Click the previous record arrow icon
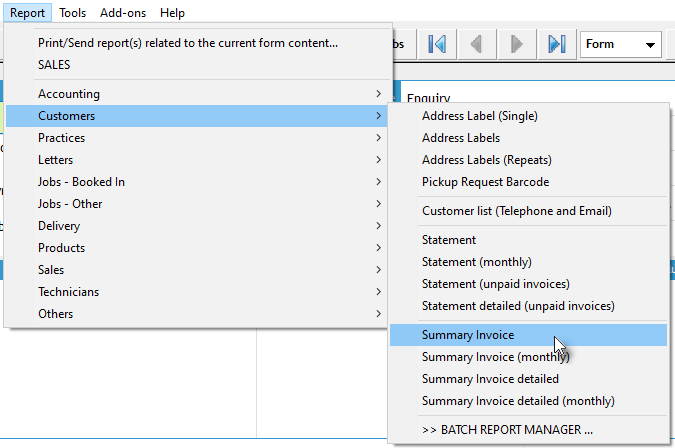The image size is (675, 448). [477, 44]
